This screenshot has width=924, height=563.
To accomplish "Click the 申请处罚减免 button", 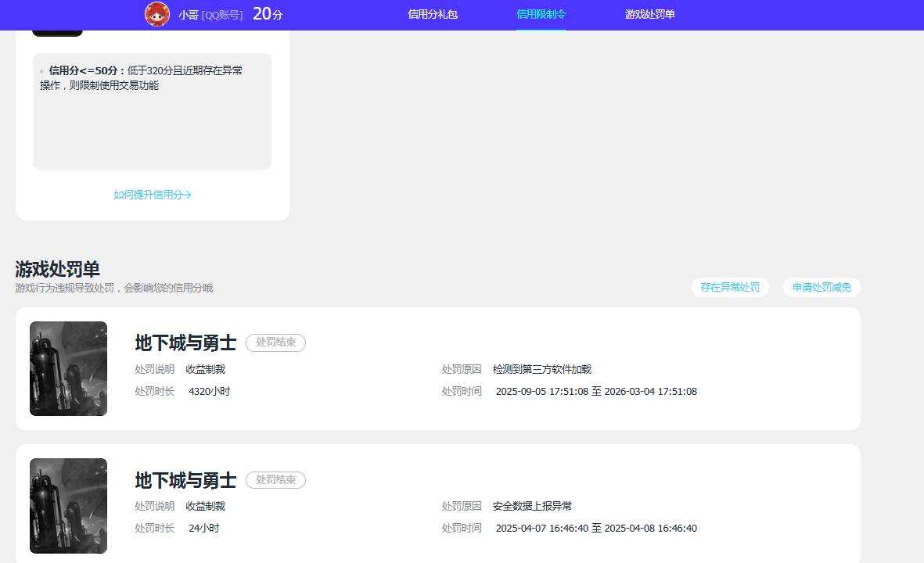I will click(x=822, y=288).
